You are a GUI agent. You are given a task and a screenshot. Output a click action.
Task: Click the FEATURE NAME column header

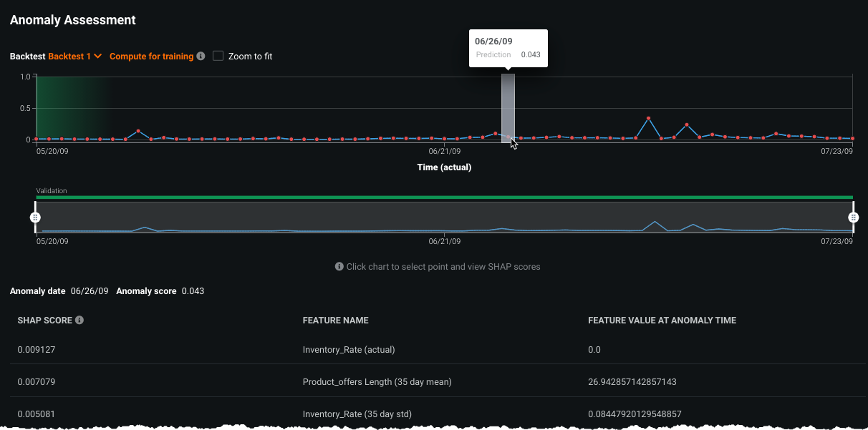tap(335, 320)
